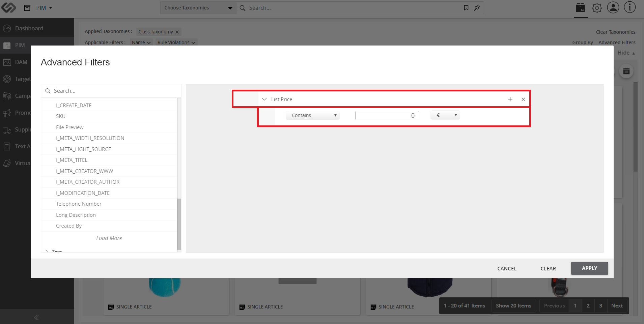This screenshot has width=644, height=324.
Task: Click the CANCEL button
Action: [x=507, y=268]
